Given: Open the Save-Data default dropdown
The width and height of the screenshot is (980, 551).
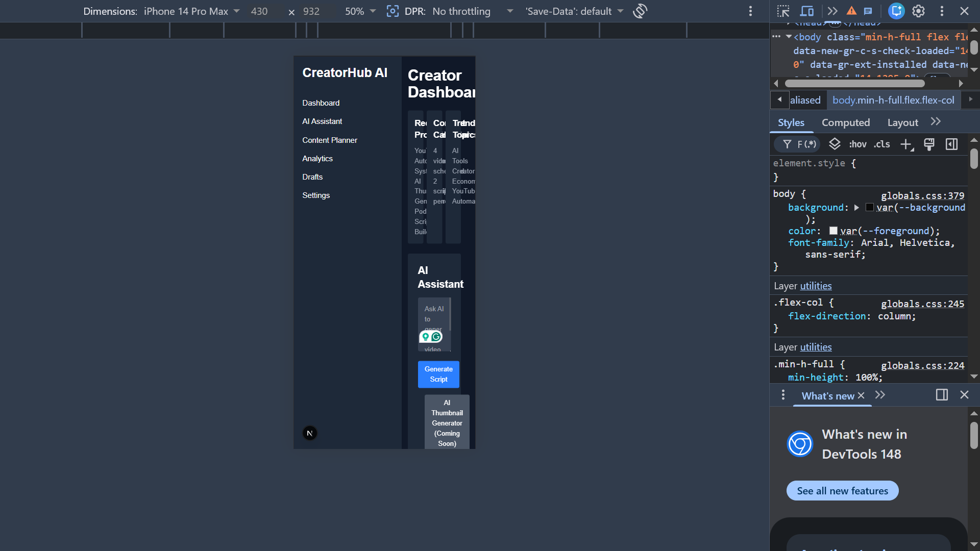Looking at the screenshot, I should 575,11.
